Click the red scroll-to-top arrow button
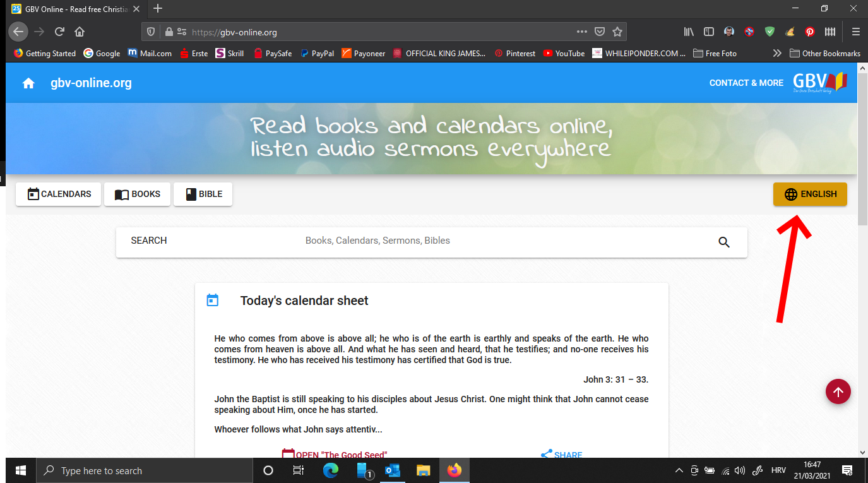868x483 pixels. click(x=838, y=392)
